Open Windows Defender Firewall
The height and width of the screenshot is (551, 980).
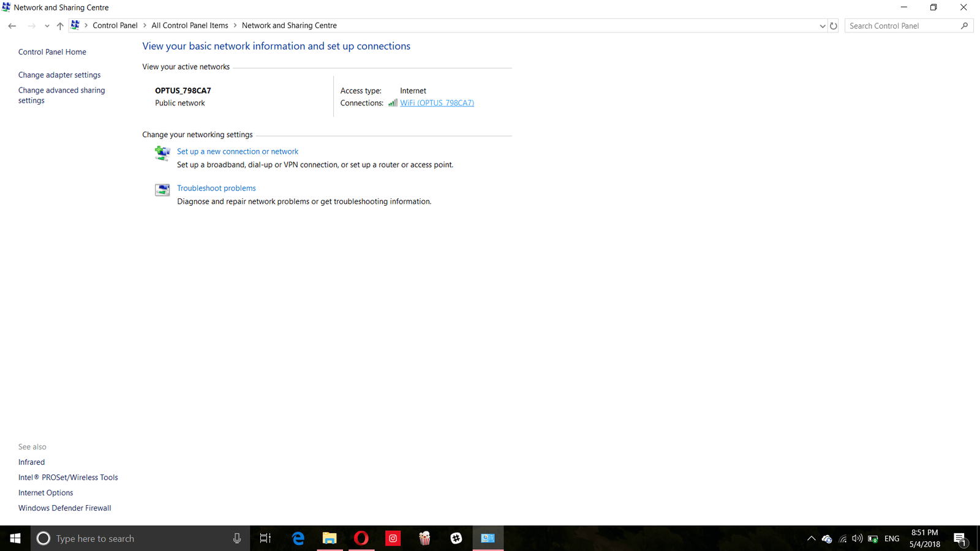click(64, 508)
